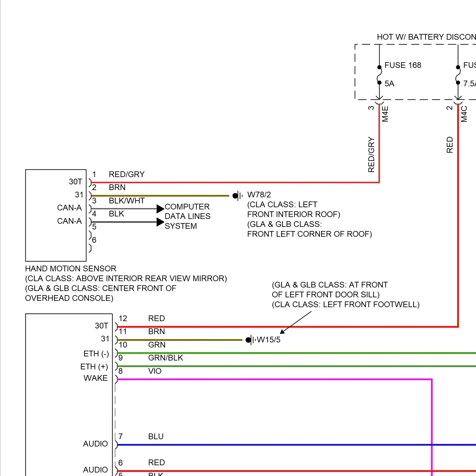Open the Computer Data Lines System reference

(x=187, y=216)
